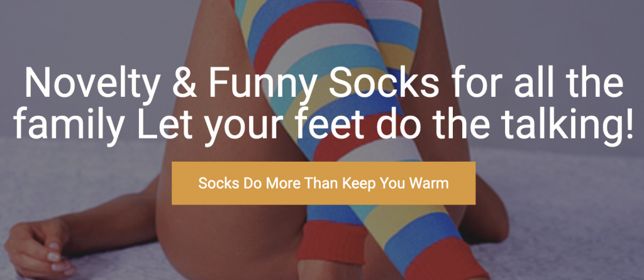This screenshot has height=280, width=644.
Task: Click the word 'Warm' on the orange button
Action: (429, 183)
